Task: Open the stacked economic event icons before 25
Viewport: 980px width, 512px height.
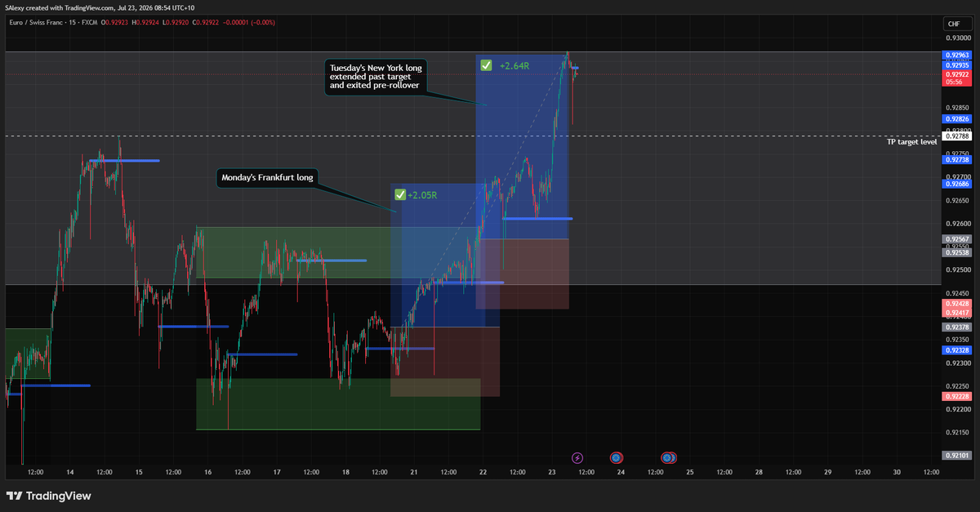Action: point(670,458)
